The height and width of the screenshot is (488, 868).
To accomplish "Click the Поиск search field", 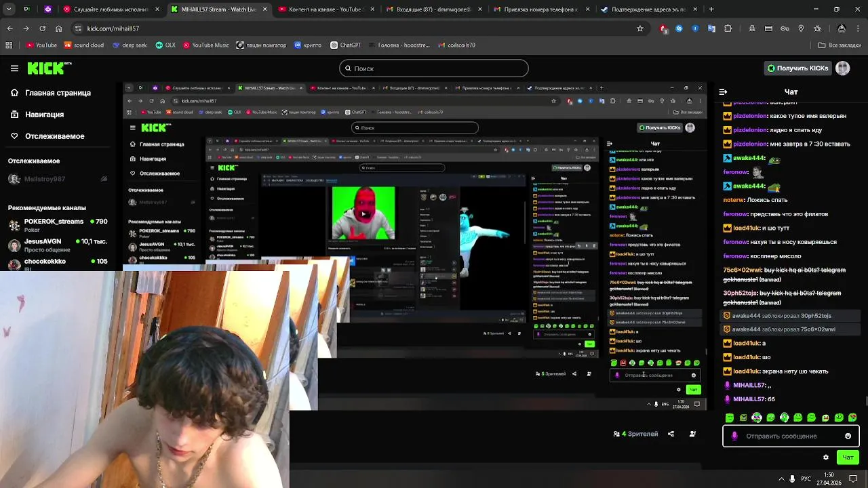I will 434,68.
